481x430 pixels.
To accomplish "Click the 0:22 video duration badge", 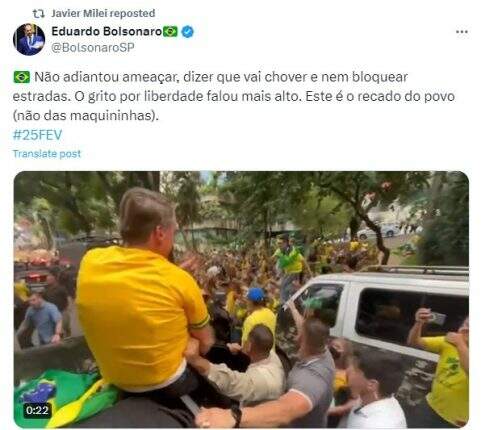I will pos(37,410).
